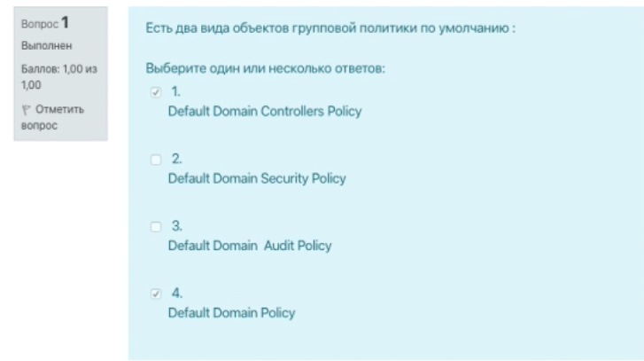644x361 pixels.
Task: Open the Отметить вопрос link
Action: (52, 117)
